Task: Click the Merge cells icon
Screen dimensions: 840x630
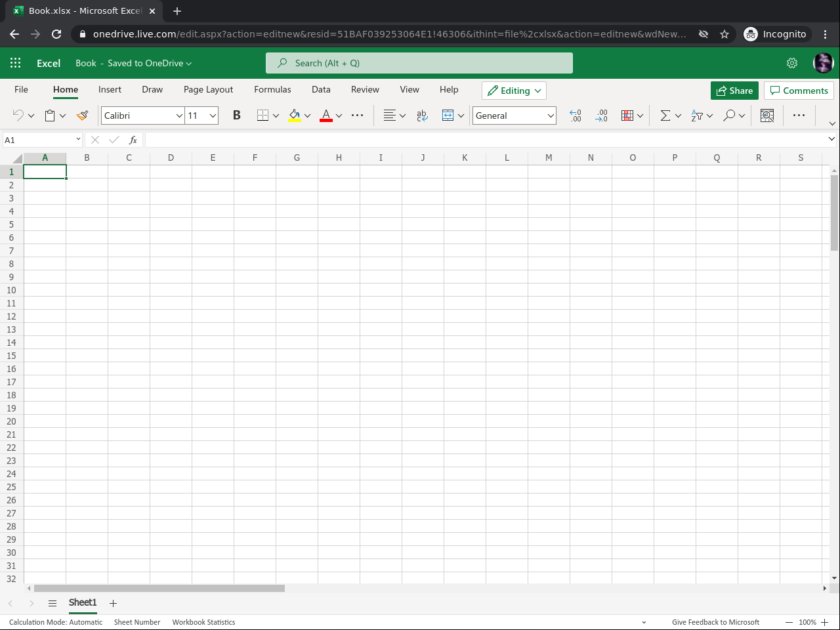Action: click(x=448, y=115)
